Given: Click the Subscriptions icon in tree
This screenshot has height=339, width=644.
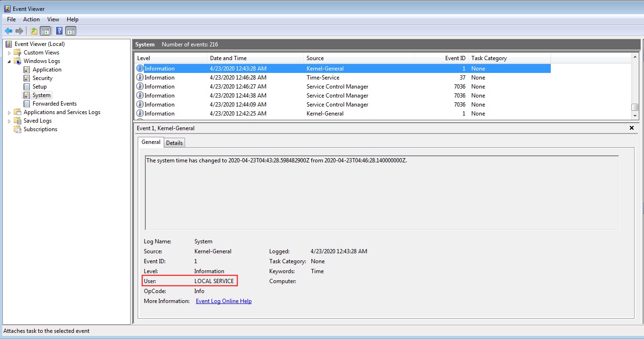Looking at the screenshot, I should (18, 129).
